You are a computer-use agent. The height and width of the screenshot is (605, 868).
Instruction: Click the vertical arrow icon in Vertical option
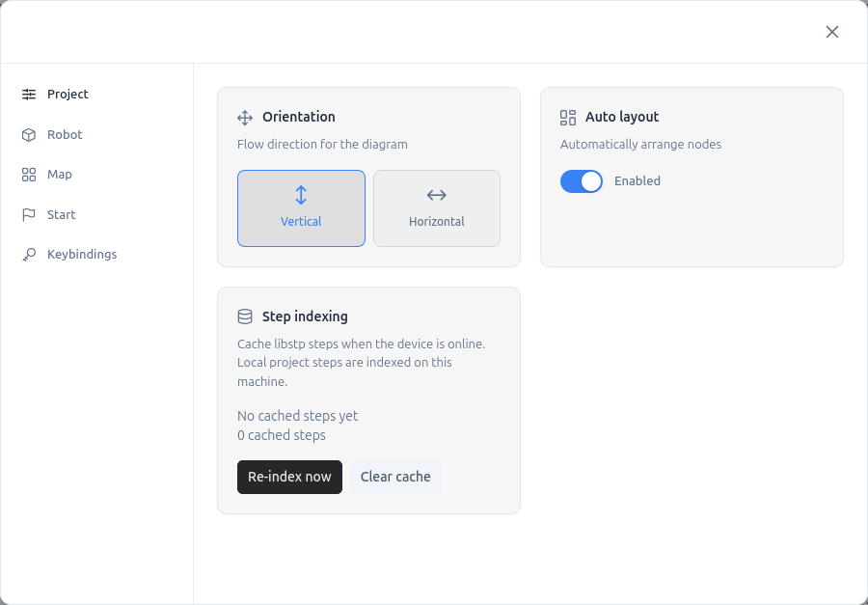pyautogui.click(x=301, y=196)
